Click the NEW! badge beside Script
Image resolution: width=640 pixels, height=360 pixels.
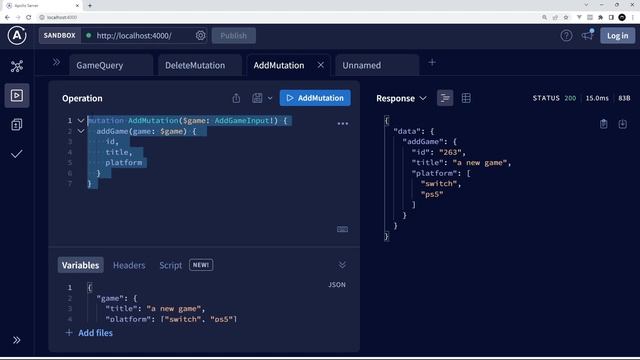tap(201, 265)
